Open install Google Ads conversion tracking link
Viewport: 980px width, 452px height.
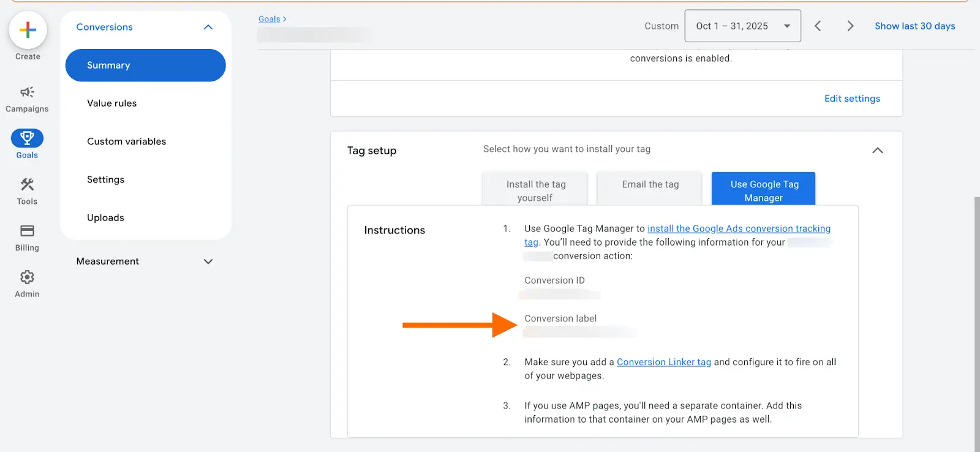pyautogui.click(x=739, y=228)
